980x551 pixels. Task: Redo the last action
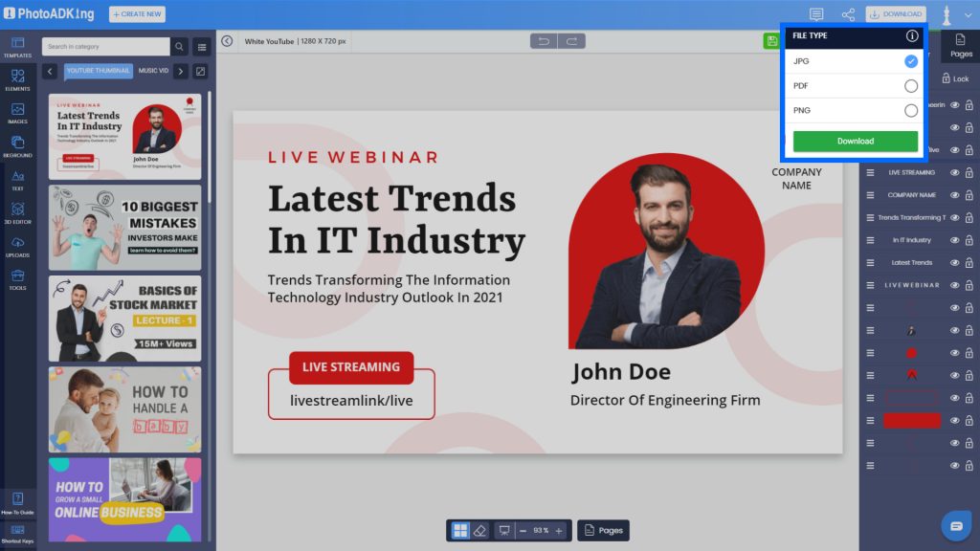click(x=571, y=41)
